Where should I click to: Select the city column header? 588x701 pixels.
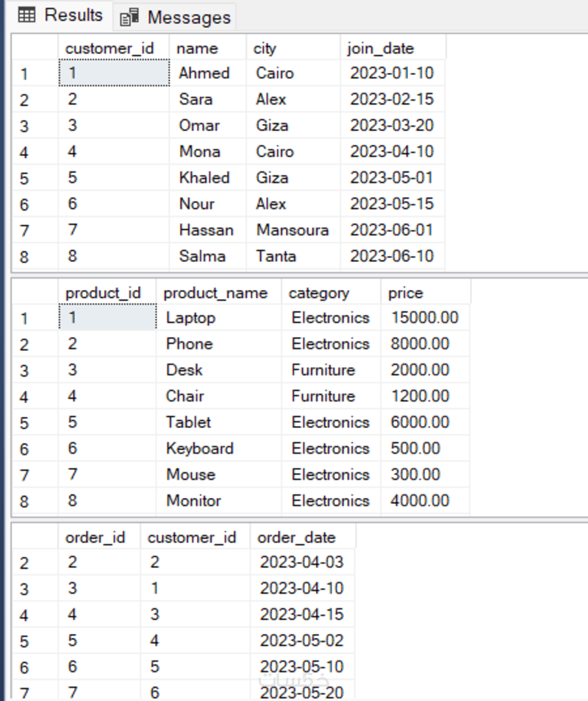(265, 49)
